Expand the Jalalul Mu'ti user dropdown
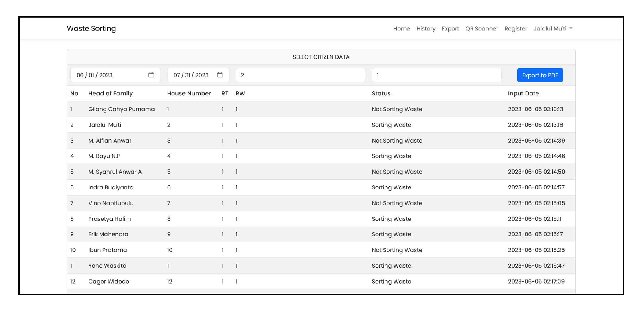The height and width of the screenshot is (311, 644). (x=553, y=29)
